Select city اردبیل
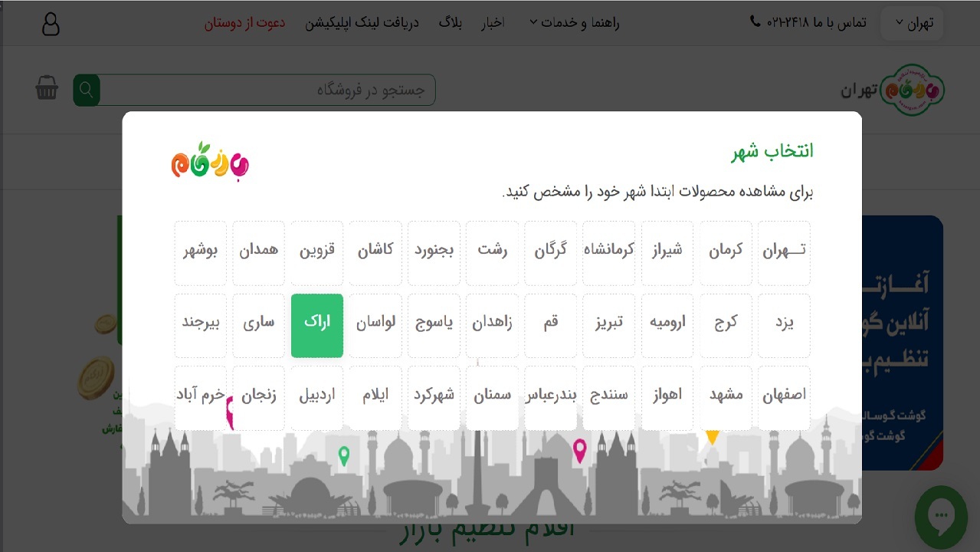 [x=317, y=398]
